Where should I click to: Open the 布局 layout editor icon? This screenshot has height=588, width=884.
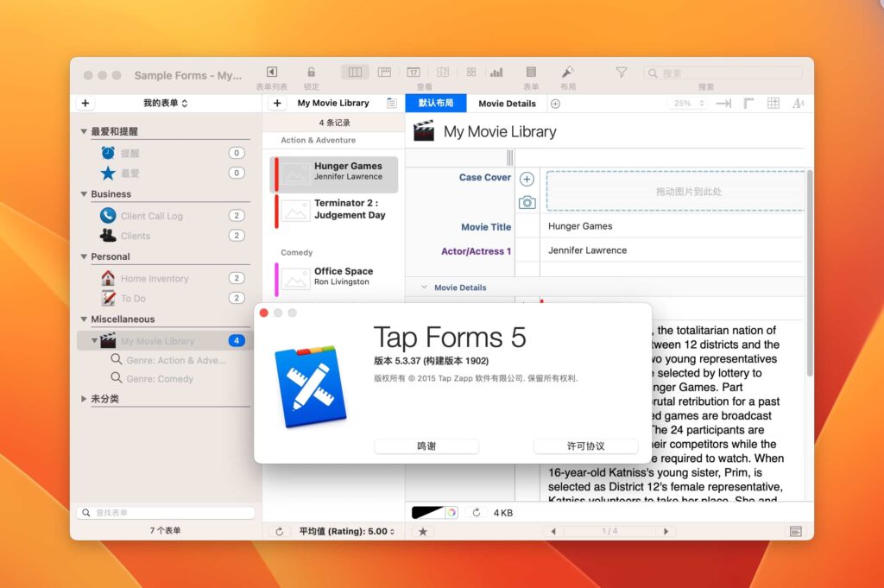(x=567, y=72)
